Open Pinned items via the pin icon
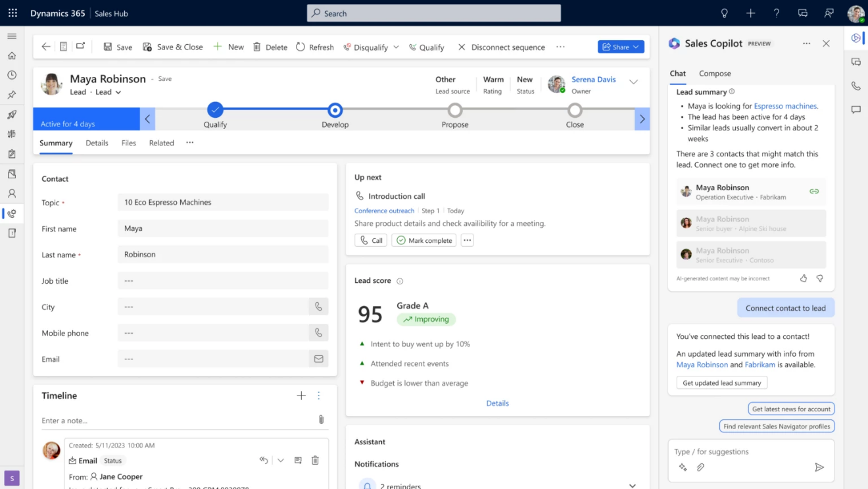 [12, 95]
